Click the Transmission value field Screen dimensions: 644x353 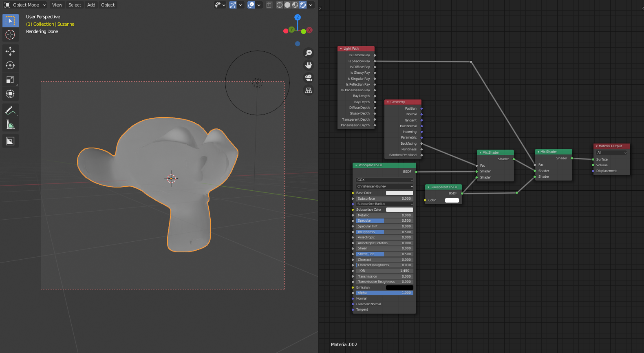[x=385, y=276]
